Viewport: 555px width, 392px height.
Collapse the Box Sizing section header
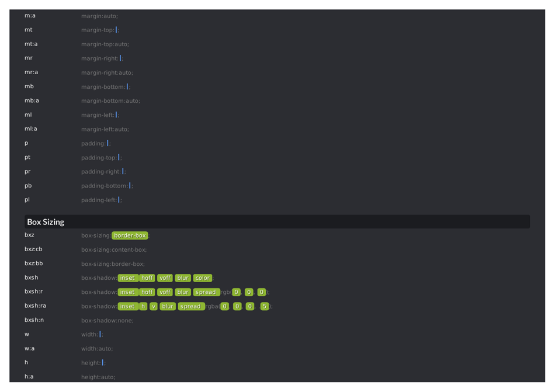coord(46,222)
